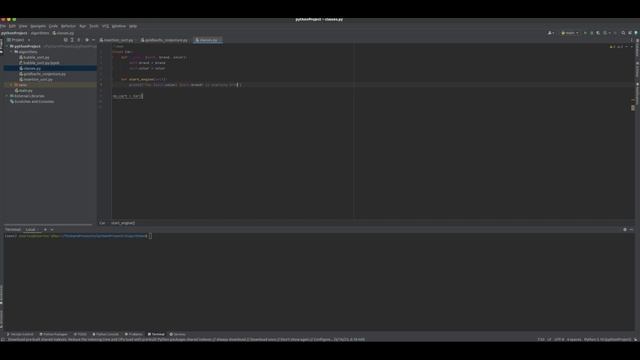The image size is (640, 360).
Task: Open the terminal sessions dropdown arrow
Action: 52,230
